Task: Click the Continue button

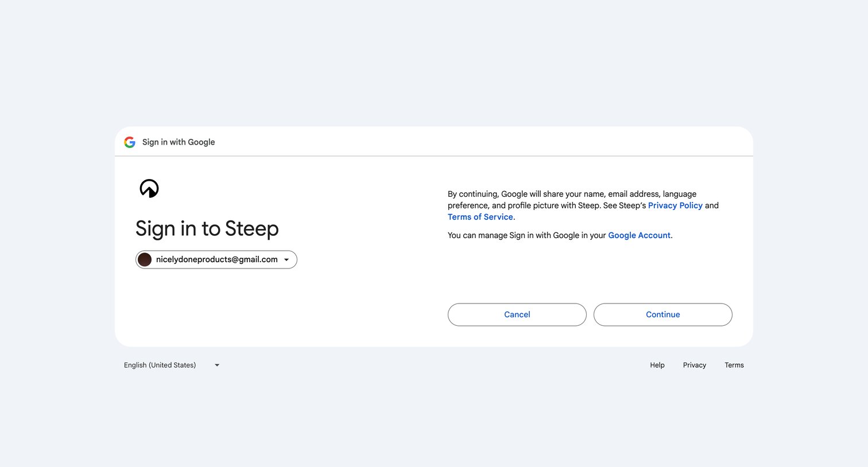Action: point(663,314)
